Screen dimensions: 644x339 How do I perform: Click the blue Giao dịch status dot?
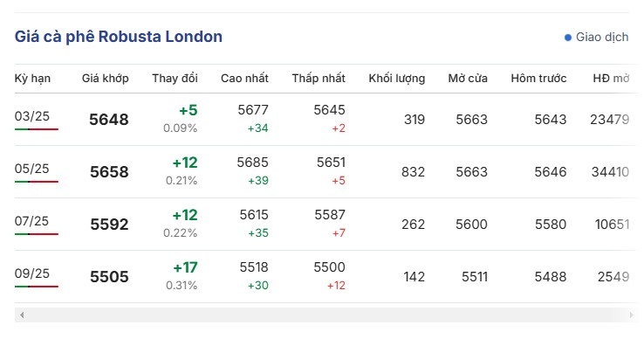click(568, 38)
